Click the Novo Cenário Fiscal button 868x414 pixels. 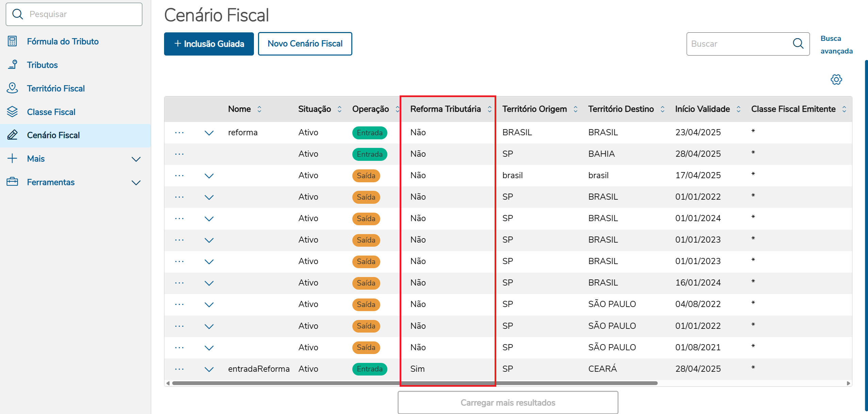click(x=305, y=44)
